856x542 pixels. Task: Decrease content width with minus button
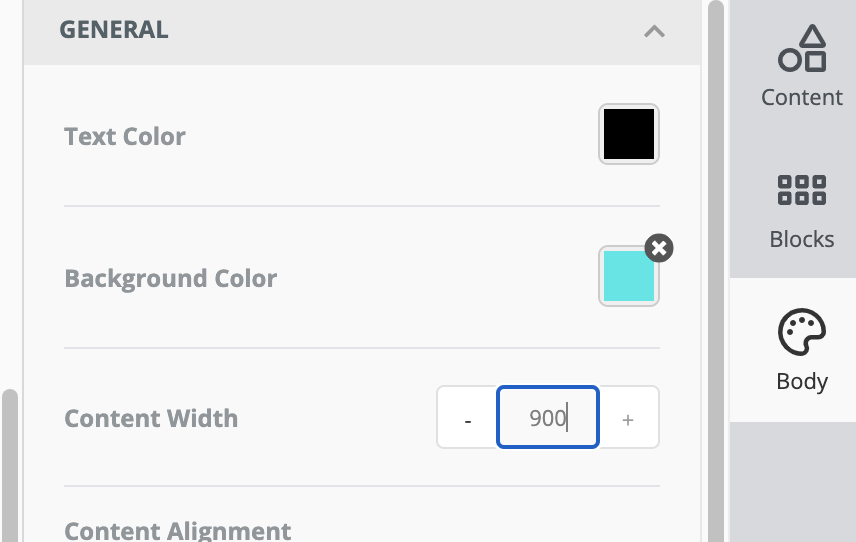[x=467, y=418]
